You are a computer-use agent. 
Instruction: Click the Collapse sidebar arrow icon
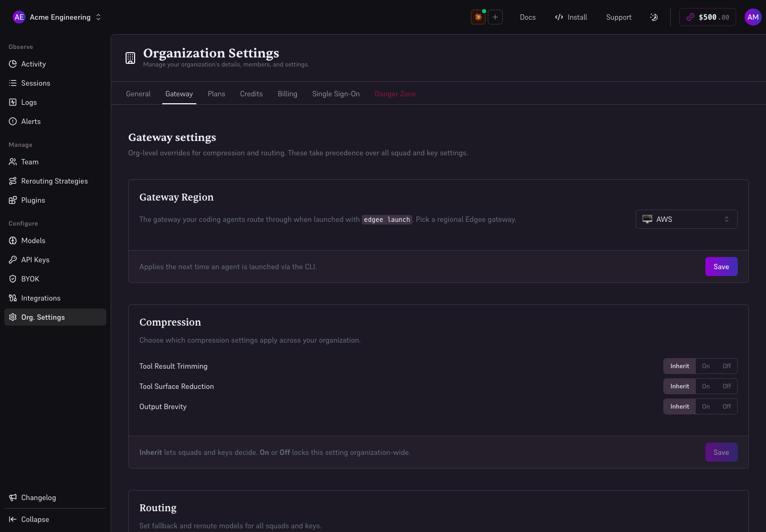coord(13,519)
